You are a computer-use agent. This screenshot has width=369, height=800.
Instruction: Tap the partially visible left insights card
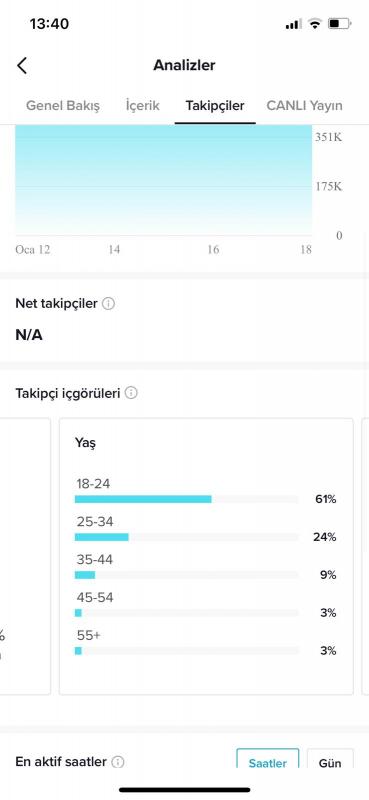click(x=25, y=556)
